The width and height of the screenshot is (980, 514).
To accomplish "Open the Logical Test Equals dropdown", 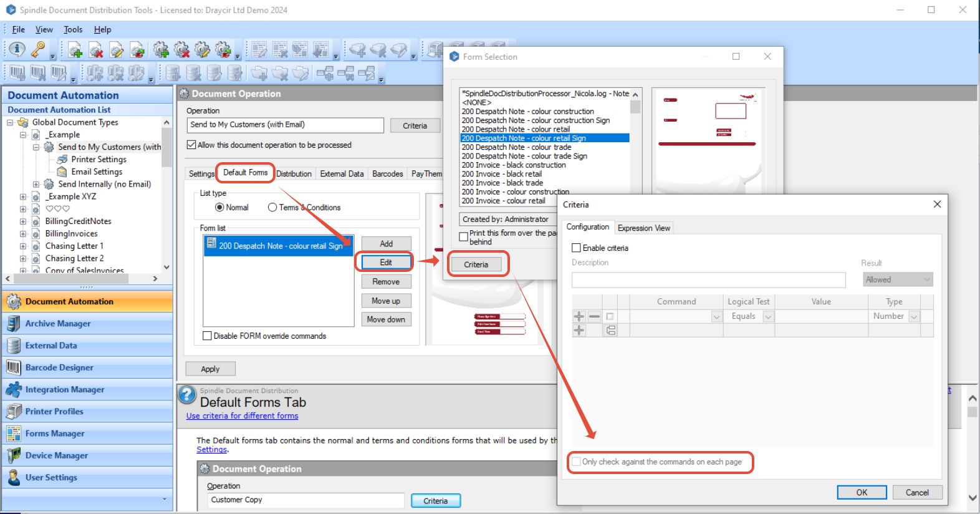I will [768, 317].
